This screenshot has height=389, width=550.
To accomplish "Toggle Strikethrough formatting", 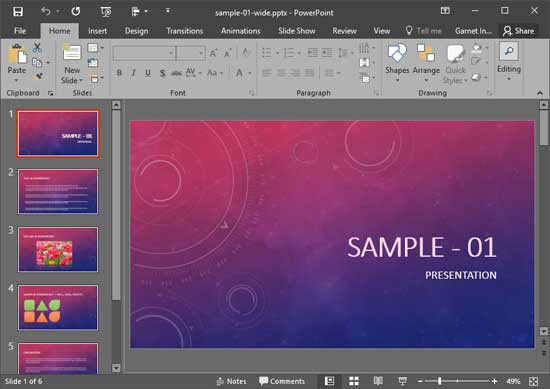I will tap(176, 73).
